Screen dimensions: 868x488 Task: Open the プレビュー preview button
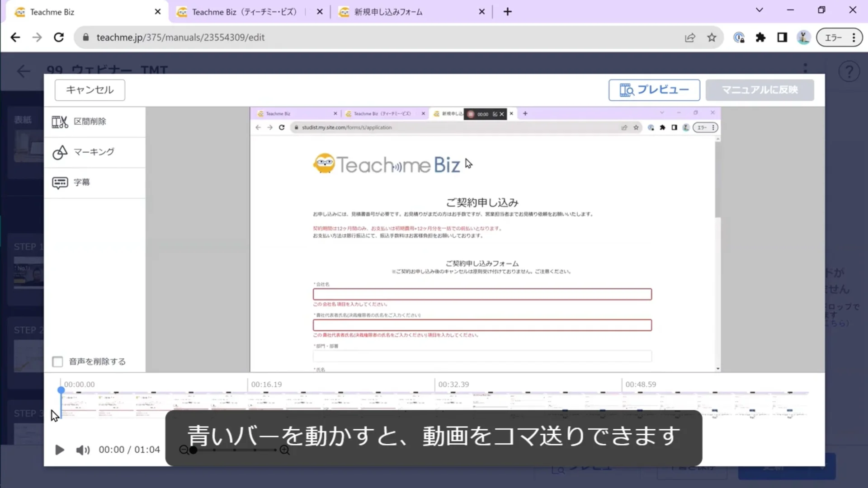point(654,90)
